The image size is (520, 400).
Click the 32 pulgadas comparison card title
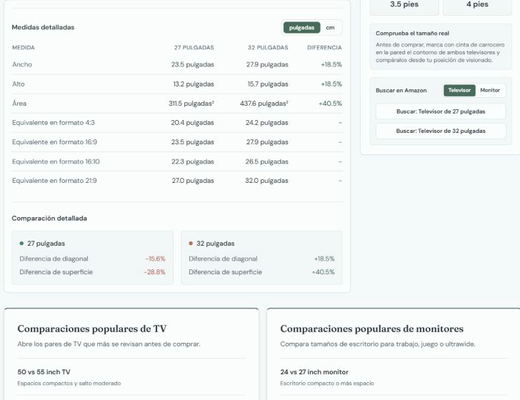(x=215, y=244)
